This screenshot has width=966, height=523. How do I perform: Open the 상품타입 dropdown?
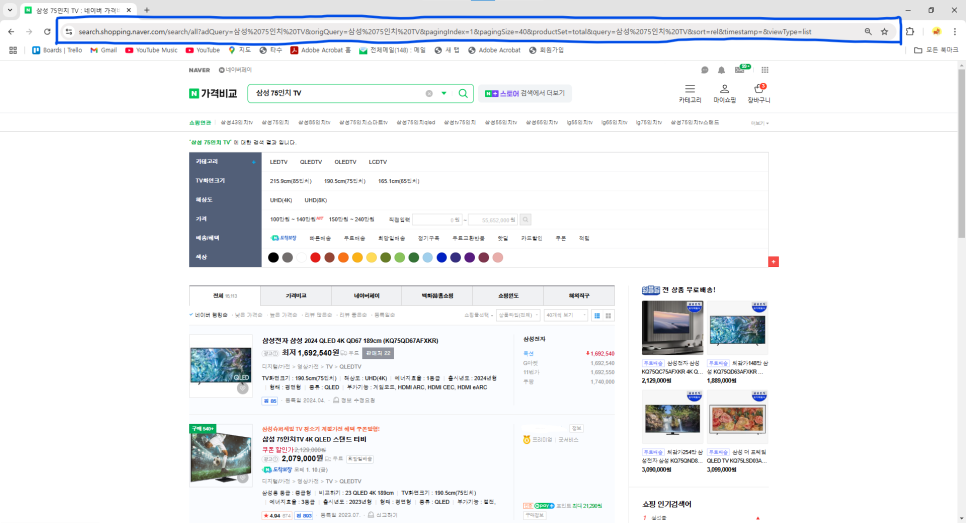(x=518, y=315)
